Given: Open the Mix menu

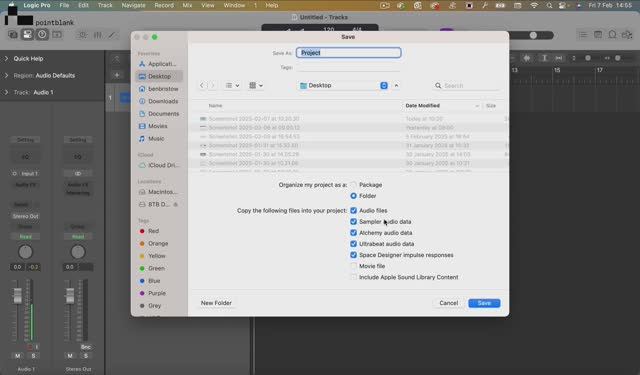Looking at the screenshot, I should click(x=187, y=5).
